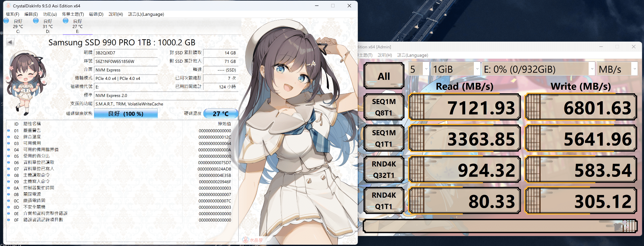Click power on hours value 124 小時
Viewport: 644px width, 246px height.
pyautogui.click(x=220, y=87)
